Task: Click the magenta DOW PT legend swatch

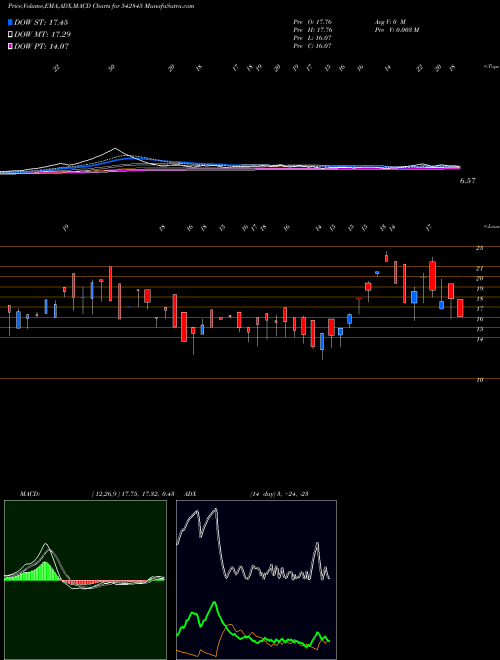Action: [10, 46]
